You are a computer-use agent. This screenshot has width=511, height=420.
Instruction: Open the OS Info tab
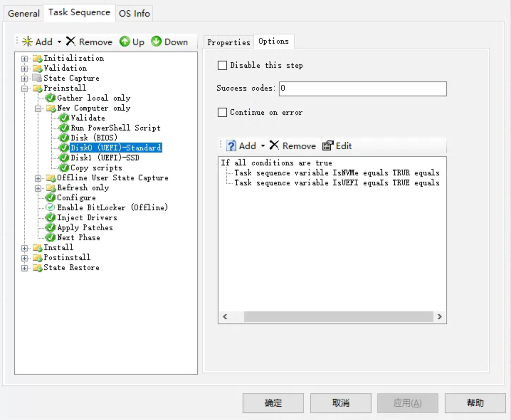click(x=134, y=13)
